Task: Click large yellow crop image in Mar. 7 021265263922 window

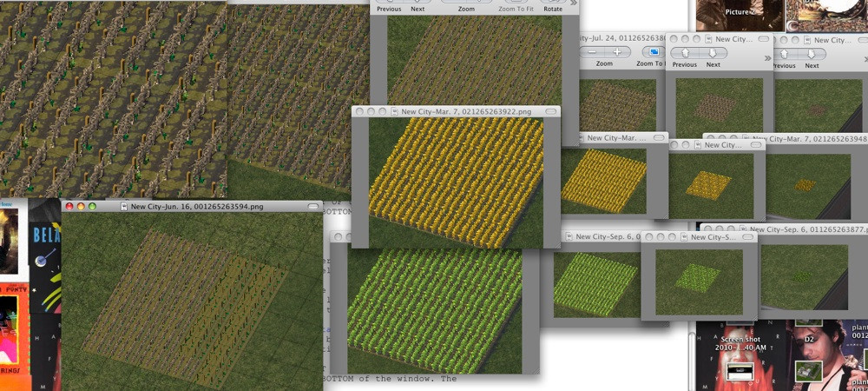Action: pyautogui.click(x=457, y=182)
